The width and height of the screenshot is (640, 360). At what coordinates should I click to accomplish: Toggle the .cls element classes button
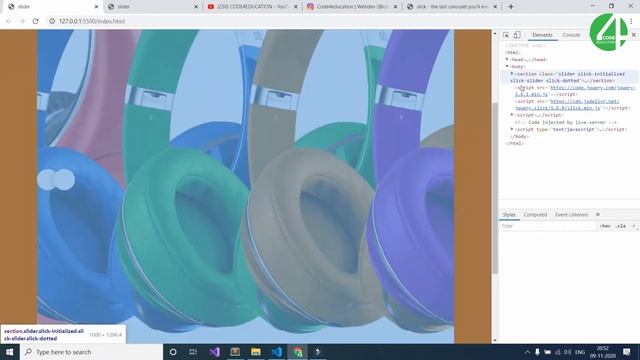tap(621, 226)
